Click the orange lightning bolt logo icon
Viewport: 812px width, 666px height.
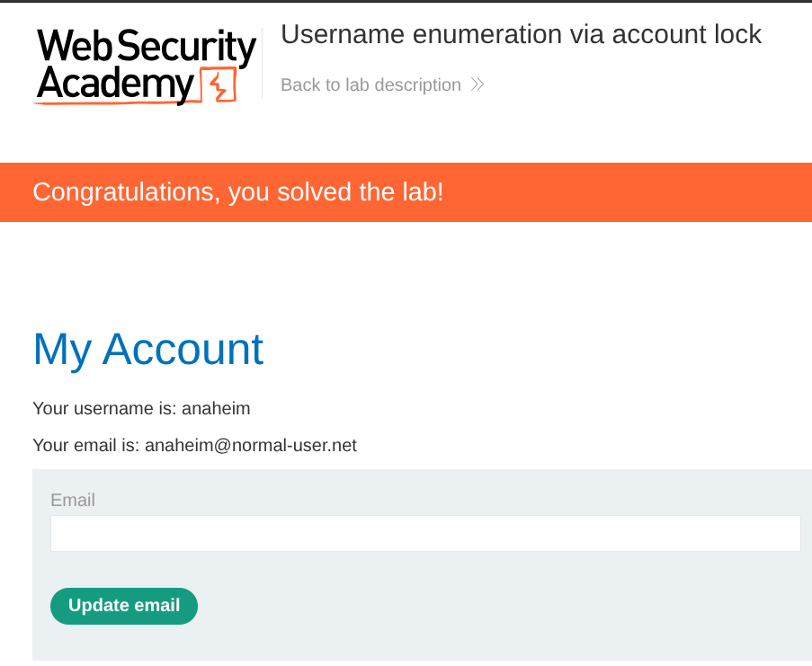click(x=218, y=84)
